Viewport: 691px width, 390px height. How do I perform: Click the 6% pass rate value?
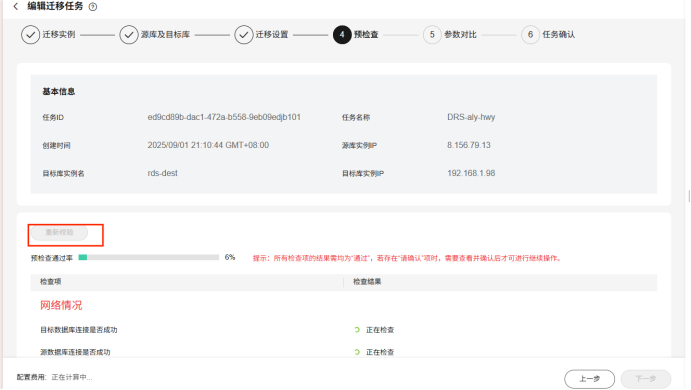tap(230, 257)
